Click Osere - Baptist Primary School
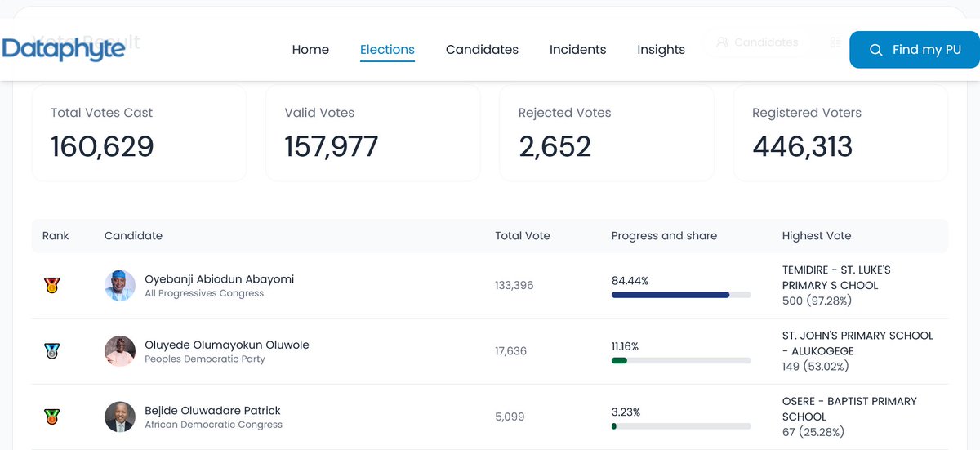980x450 pixels. click(x=849, y=408)
